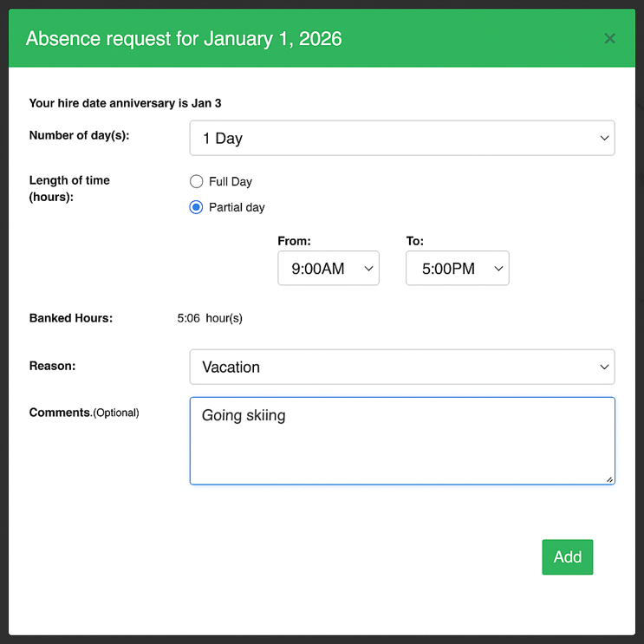Select the Partial day radio button
This screenshot has height=644, width=644.
196,207
